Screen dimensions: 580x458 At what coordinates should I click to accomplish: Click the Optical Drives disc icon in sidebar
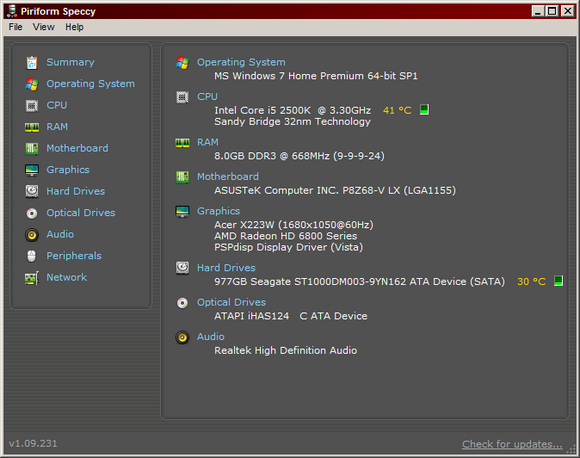(32, 213)
